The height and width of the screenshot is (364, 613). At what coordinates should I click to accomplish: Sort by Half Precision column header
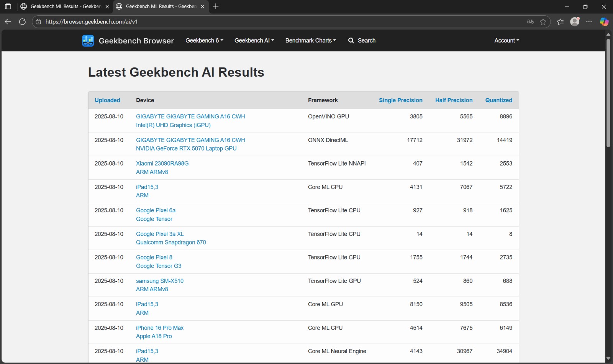click(454, 100)
